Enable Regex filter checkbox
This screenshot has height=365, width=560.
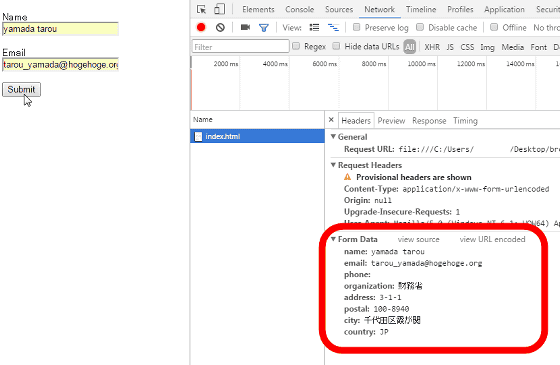coord(296,46)
